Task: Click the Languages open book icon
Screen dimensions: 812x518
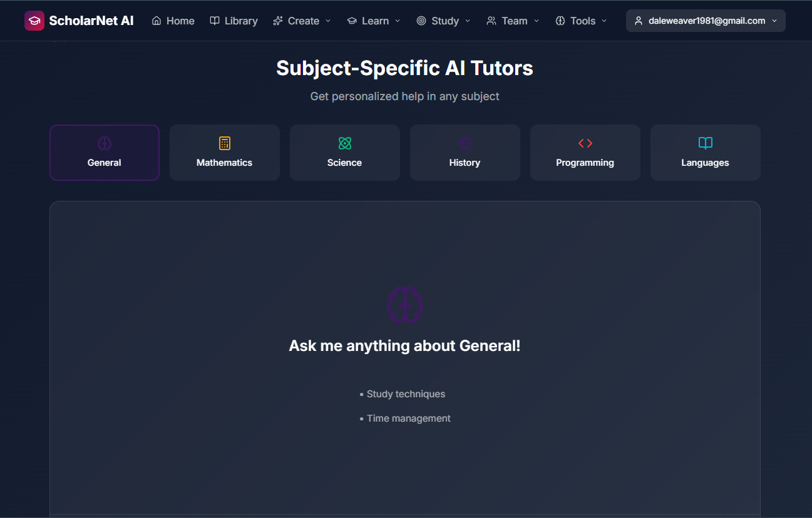Action: (705, 143)
